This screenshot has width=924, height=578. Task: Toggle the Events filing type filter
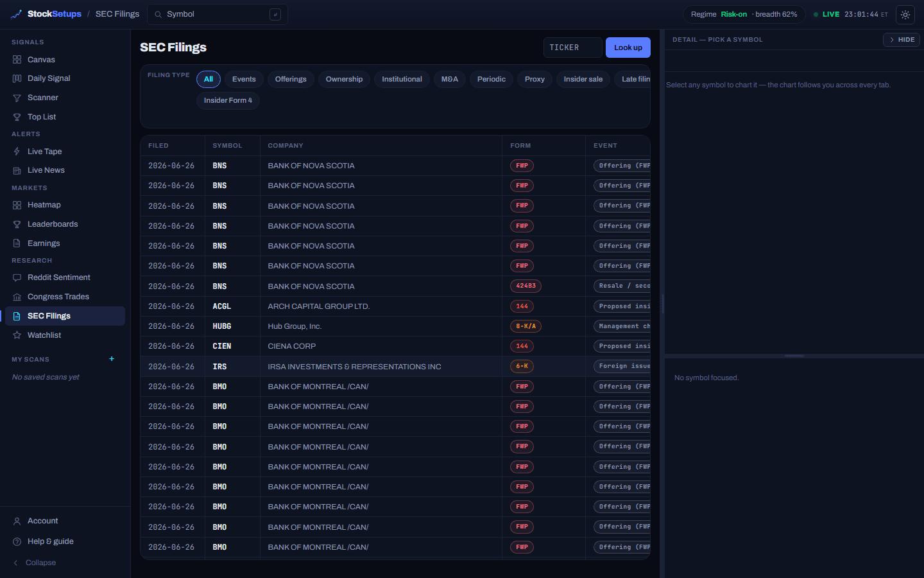click(x=244, y=79)
